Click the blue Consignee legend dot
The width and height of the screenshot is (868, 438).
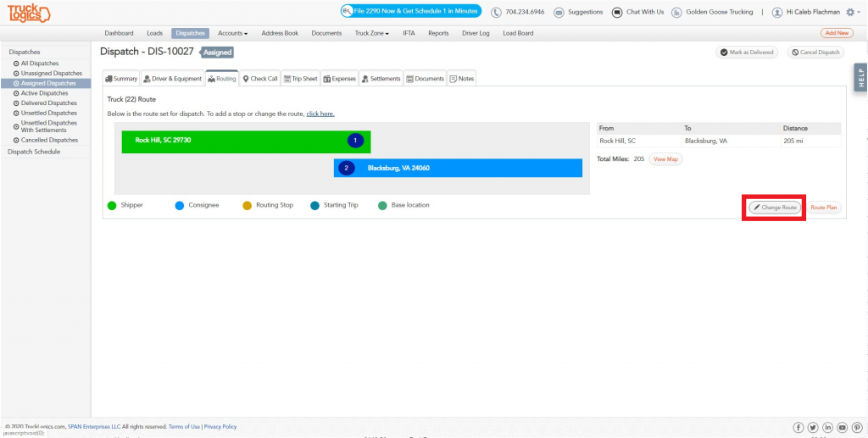pyautogui.click(x=180, y=206)
